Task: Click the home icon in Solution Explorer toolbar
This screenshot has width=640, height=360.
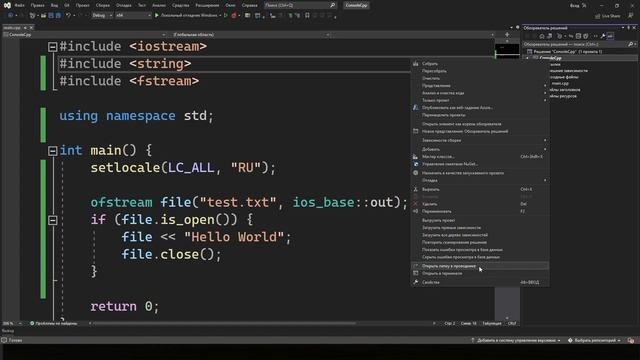Action: tap(542, 36)
